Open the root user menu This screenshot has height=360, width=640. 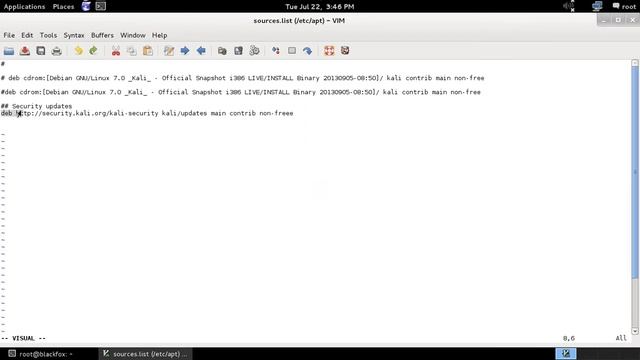tap(624, 7)
